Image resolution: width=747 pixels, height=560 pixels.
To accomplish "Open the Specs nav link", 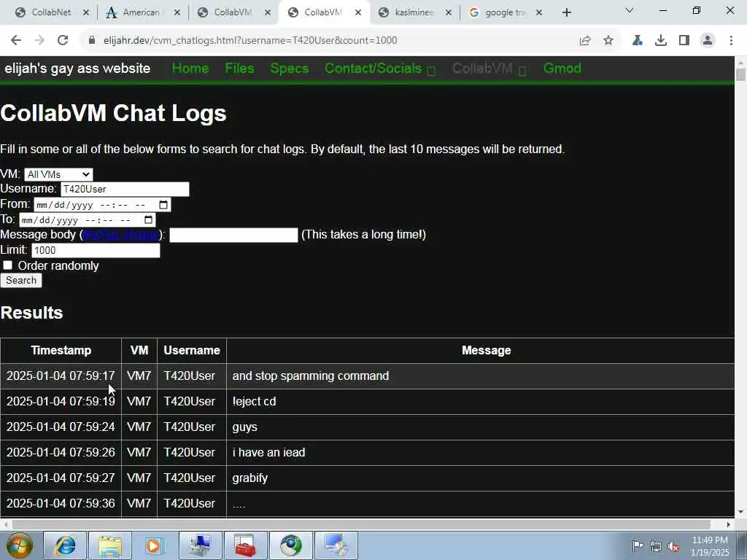I will (289, 69).
